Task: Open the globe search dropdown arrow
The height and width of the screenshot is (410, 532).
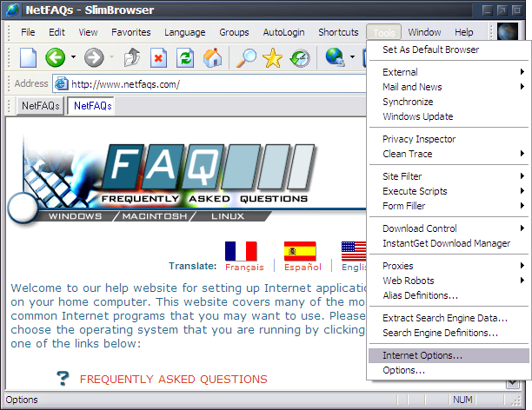Action: [353, 56]
